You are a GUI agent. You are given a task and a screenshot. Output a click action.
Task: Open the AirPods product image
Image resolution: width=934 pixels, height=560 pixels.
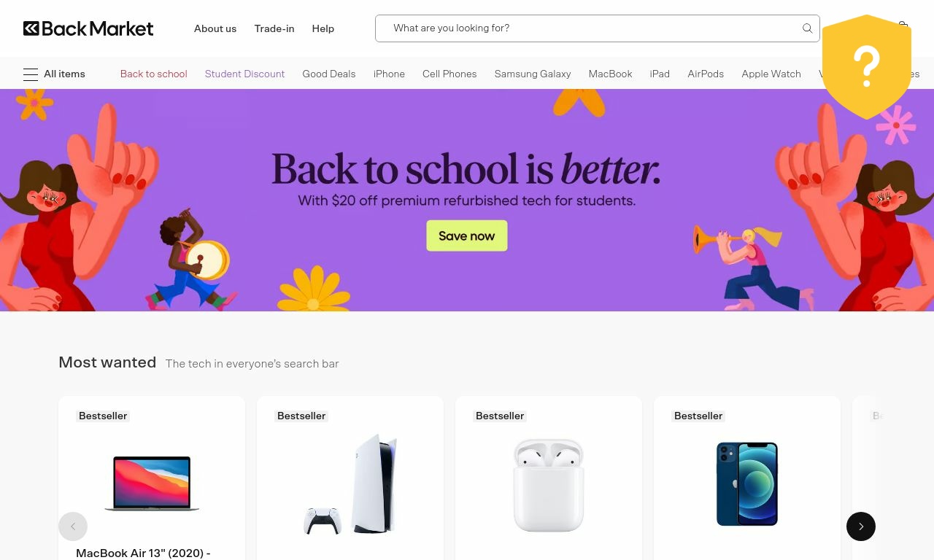549,485
